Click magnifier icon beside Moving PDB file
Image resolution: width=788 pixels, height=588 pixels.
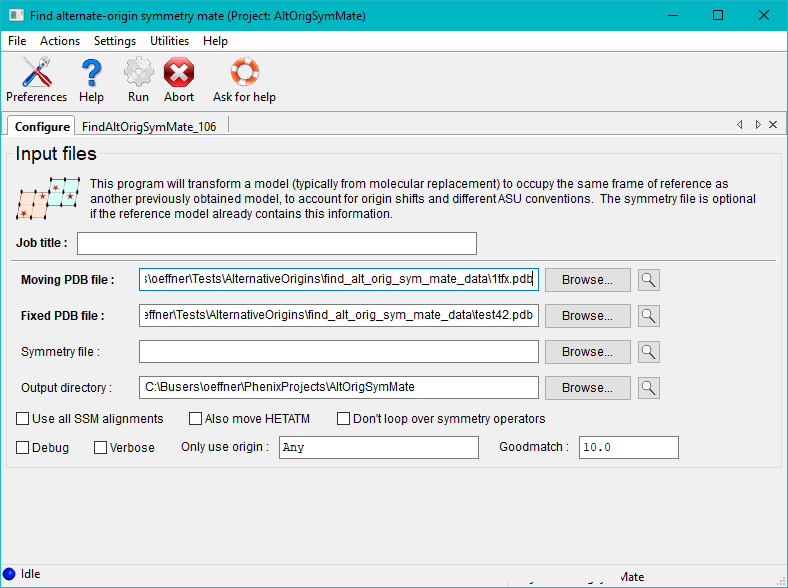point(649,280)
